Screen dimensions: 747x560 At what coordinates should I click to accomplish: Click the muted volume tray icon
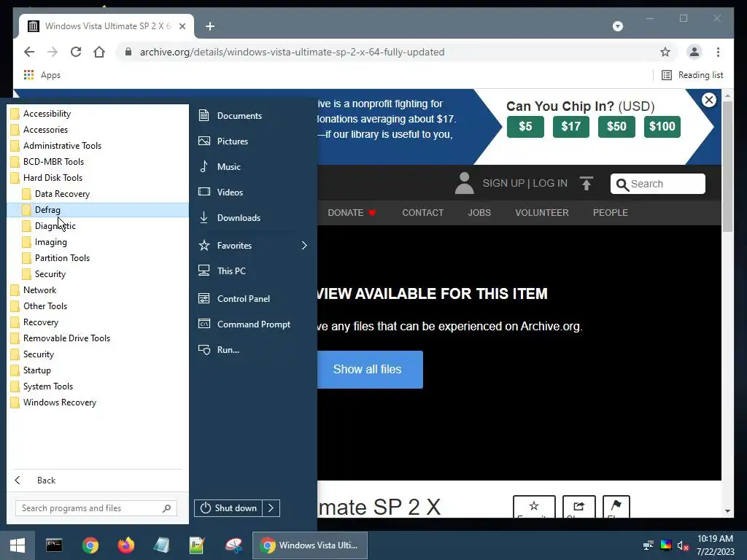point(683,545)
